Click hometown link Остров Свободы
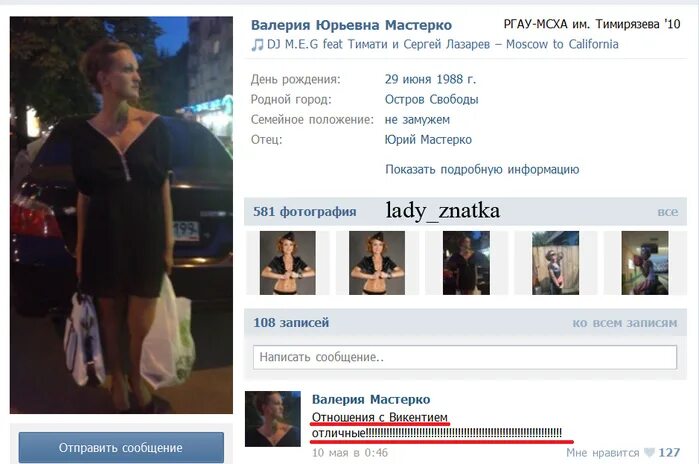The width and height of the screenshot is (699, 464). tap(432, 99)
